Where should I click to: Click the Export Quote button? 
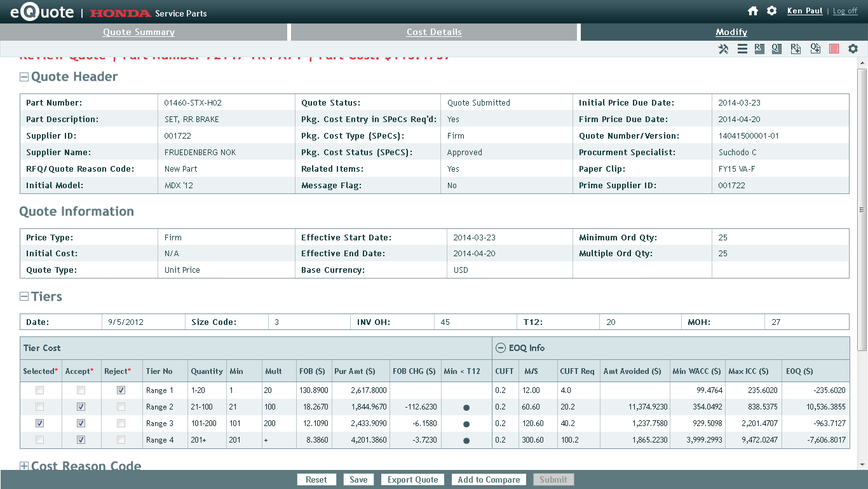pos(413,480)
